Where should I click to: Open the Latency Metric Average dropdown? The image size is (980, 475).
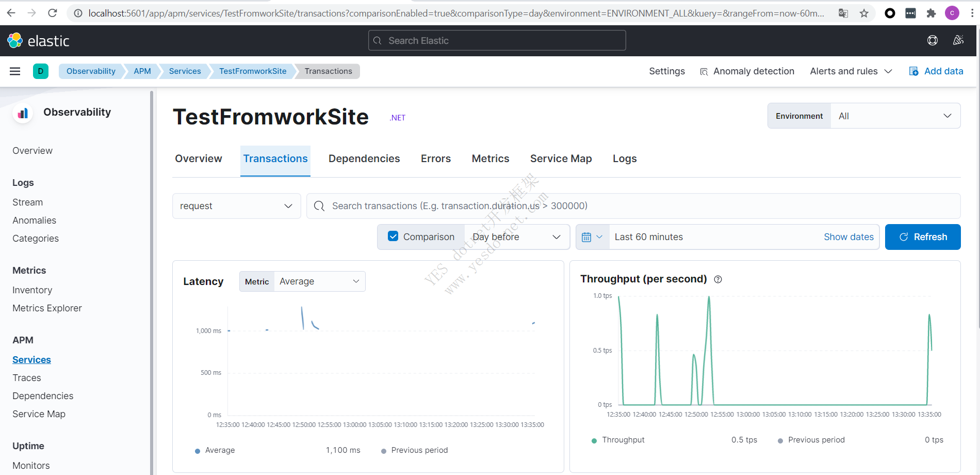pos(319,281)
